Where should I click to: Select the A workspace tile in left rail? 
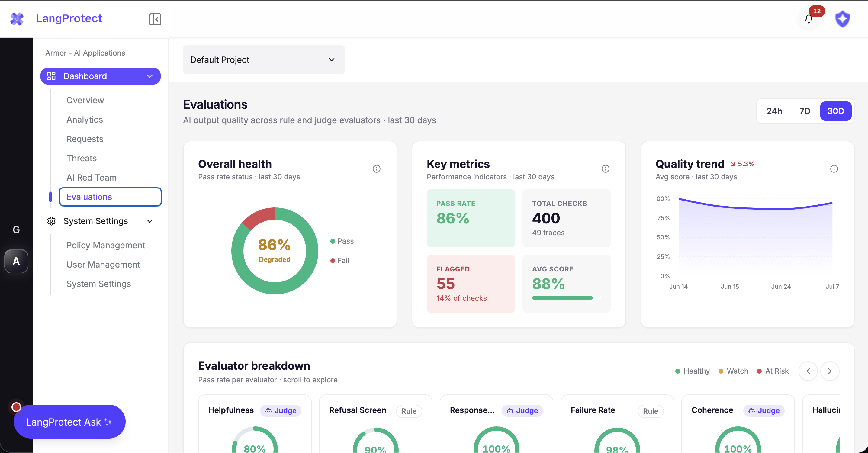point(16,261)
